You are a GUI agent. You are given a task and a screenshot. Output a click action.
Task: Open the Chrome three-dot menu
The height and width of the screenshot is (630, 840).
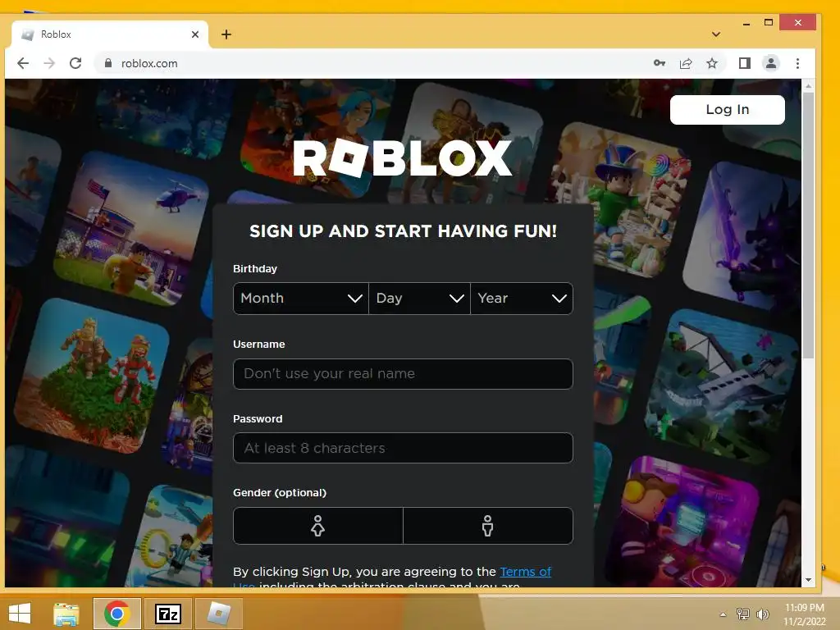(x=797, y=63)
